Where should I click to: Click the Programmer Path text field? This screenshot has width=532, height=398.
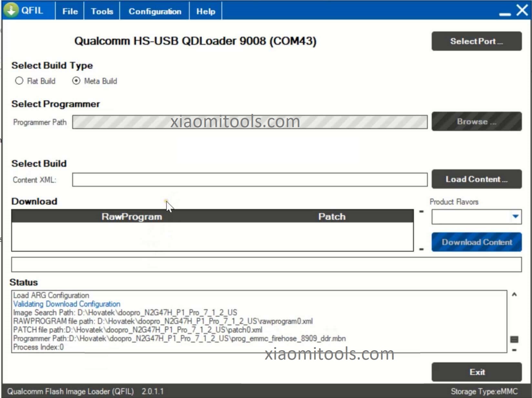point(249,122)
